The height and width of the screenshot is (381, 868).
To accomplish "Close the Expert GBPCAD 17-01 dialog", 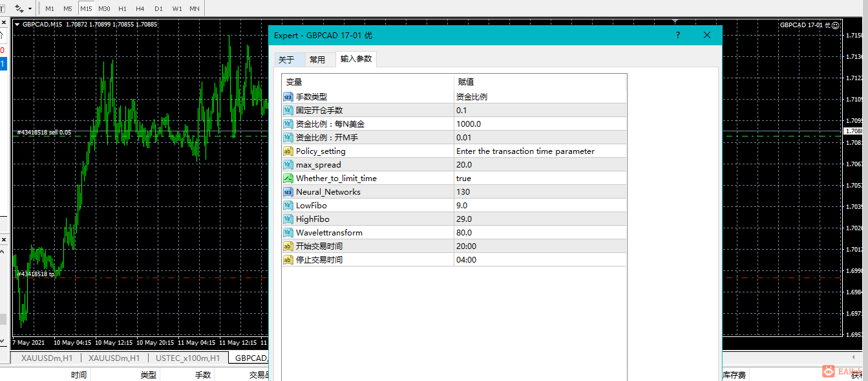I will coord(707,36).
